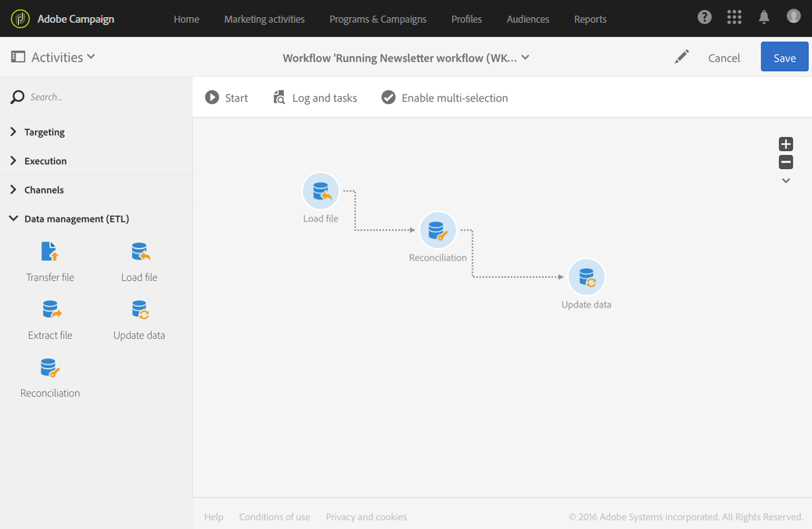
Task: Enable multi-selection toggle
Action: pos(444,97)
